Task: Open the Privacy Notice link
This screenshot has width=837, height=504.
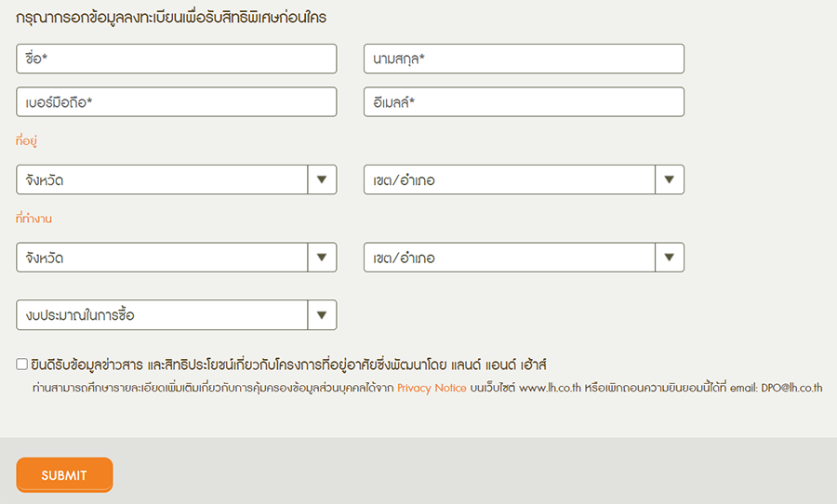Action: click(432, 388)
